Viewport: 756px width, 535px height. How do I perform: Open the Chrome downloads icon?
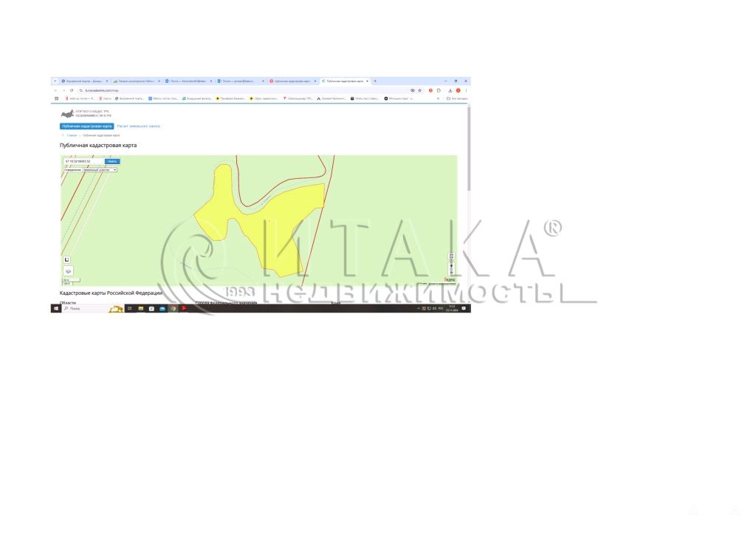point(450,90)
